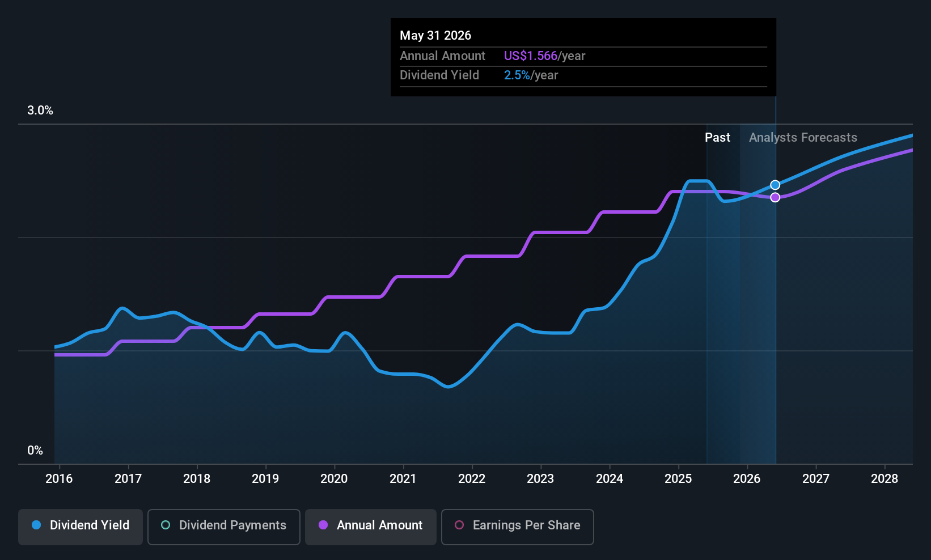The width and height of the screenshot is (931, 560).
Task: Click the purple Annual Amount legend dot
Action: pos(323,525)
